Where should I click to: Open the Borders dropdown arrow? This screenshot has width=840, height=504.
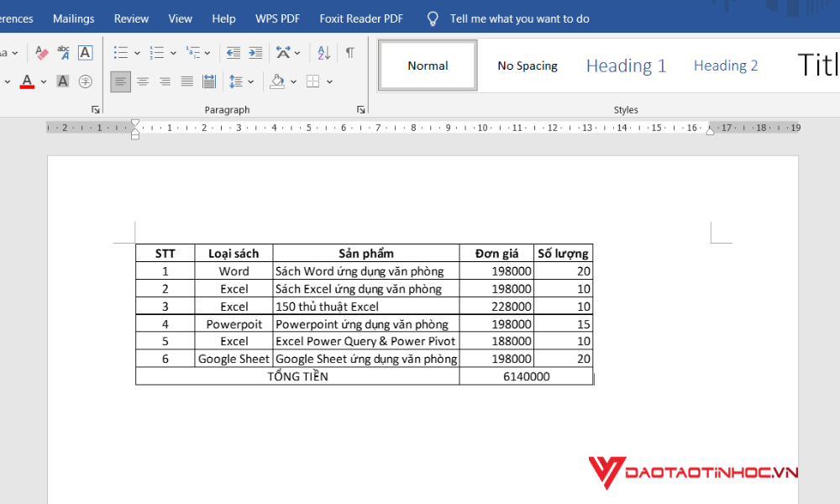328,81
